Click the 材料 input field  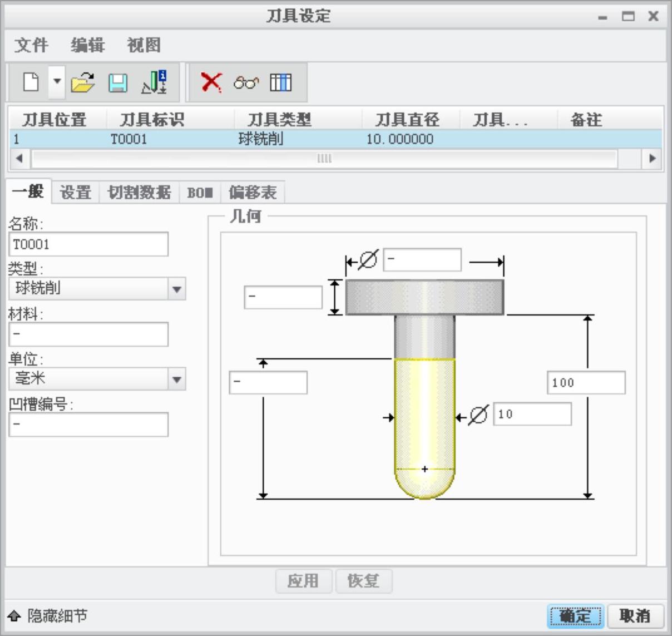pyautogui.click(x=88, y=334)
